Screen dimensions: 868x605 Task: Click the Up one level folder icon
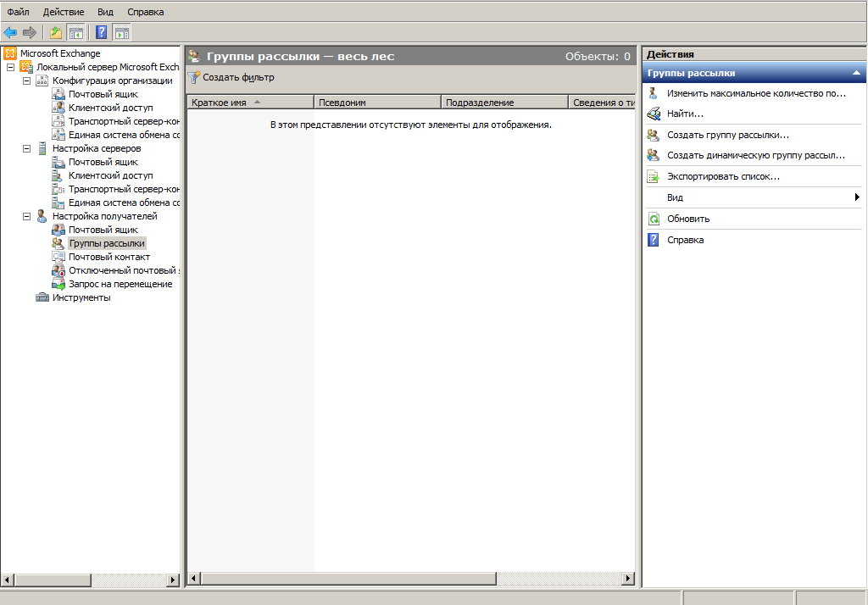click(x=56, y=33)
